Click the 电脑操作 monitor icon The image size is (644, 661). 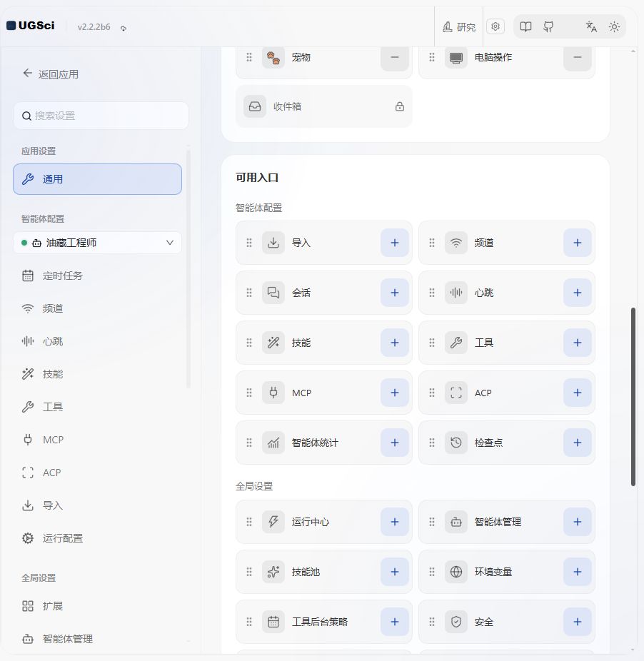pos(456,57)
